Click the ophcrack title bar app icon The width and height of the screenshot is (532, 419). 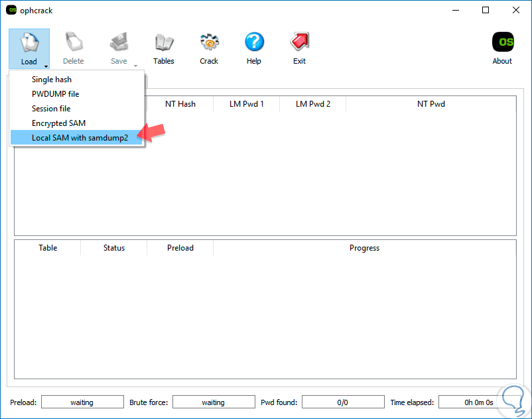pos(11,10)
